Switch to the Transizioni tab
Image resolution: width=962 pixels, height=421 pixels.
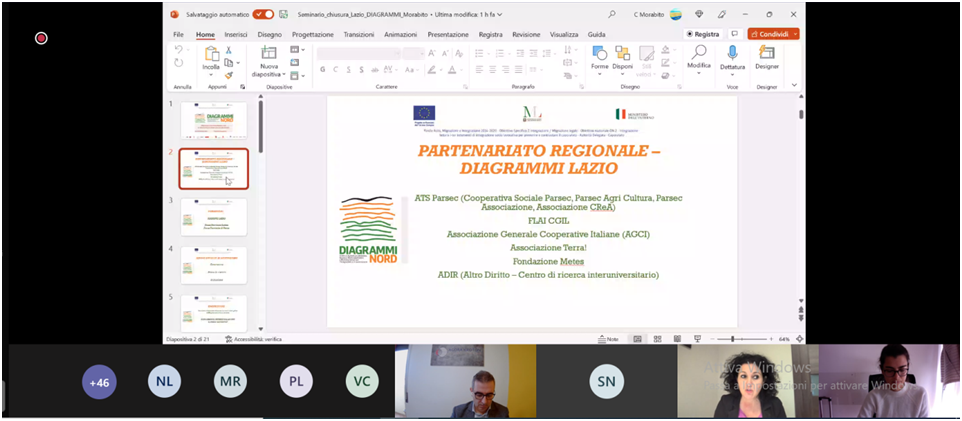coord(359,34)
